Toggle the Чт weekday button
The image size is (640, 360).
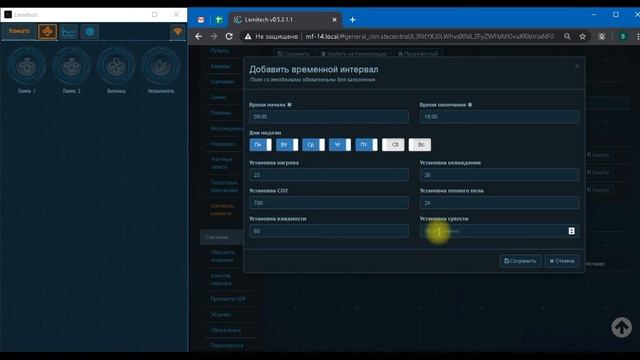click(340, 144)
